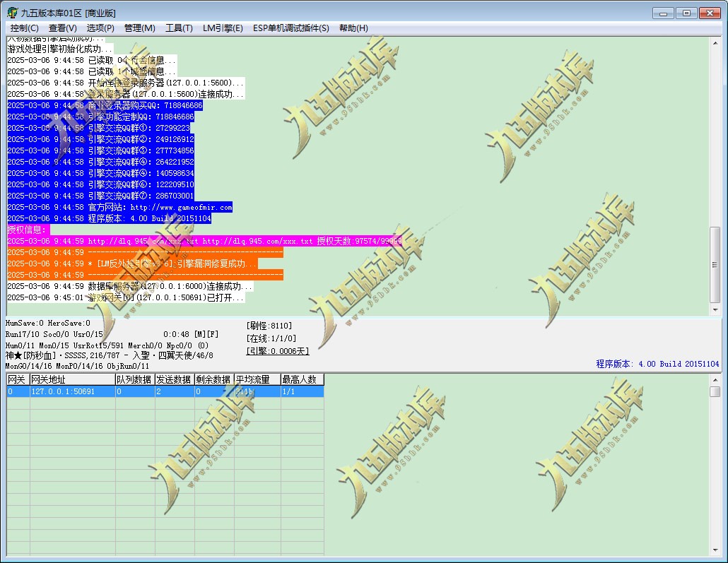The image size is (728, 563).
Task: Click the 官方网站 gameofmir.com log line
Action: [119, 207]
